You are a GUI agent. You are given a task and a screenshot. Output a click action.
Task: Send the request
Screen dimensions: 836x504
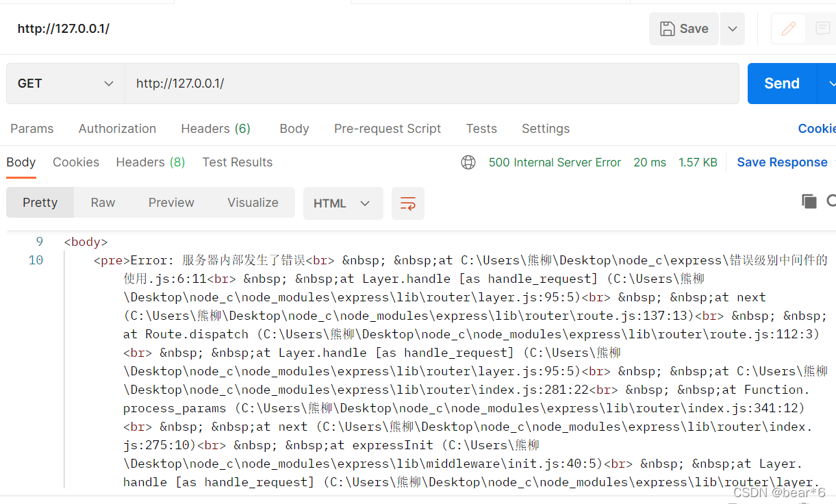point(782,84)
